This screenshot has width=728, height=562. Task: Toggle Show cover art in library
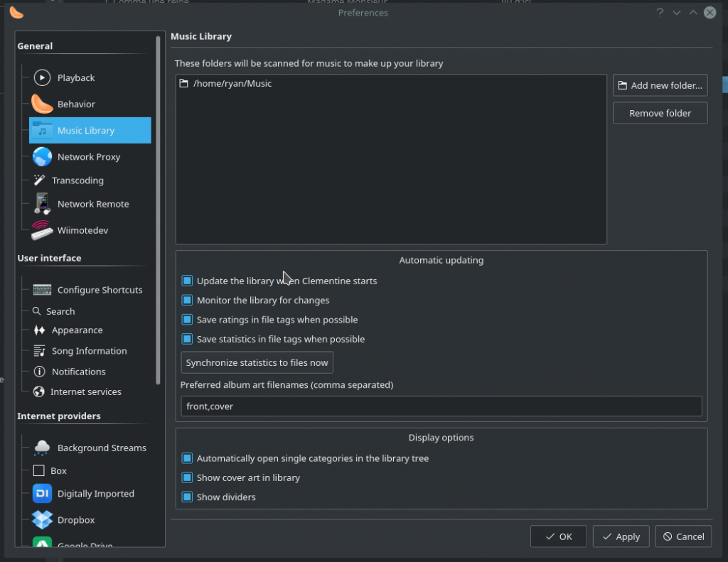pyautogui.click(x=187, y=477)
